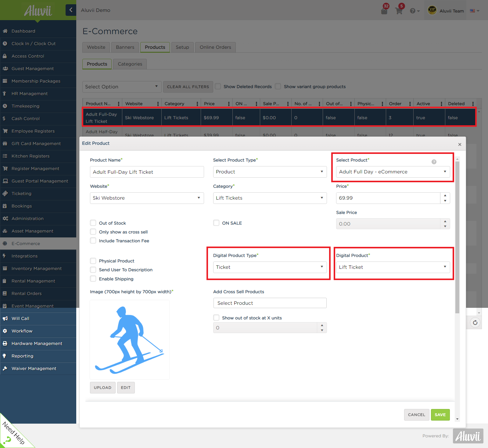Click Access Control lock icon
Image resolution: width=488 pixels, height=448 pixels.
(5, 56)
